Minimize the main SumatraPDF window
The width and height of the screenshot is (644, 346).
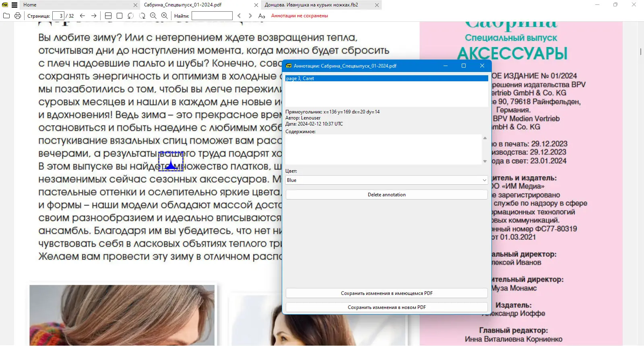coord(597,5)
